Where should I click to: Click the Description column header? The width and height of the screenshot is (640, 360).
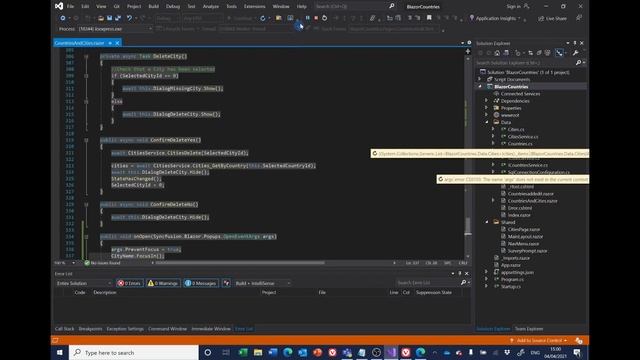click(104, 293)
